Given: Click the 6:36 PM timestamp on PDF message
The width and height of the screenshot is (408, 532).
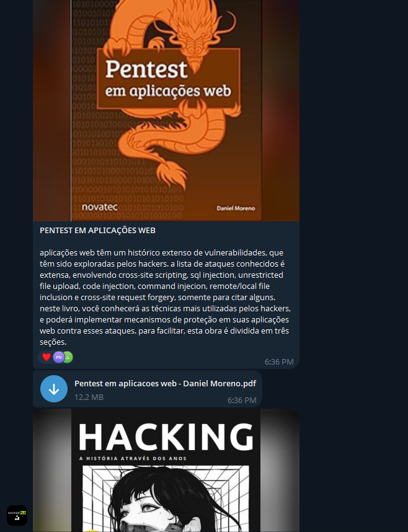Looking at the screenshot, I should point(242,401).
